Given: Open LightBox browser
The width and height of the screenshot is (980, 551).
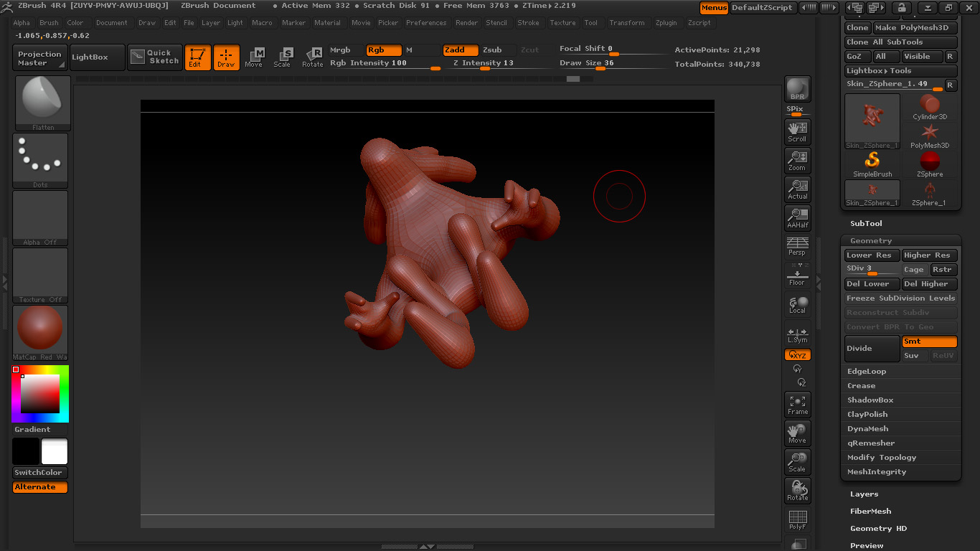Looking at the screenshot, I should click(x=98, y=57).
